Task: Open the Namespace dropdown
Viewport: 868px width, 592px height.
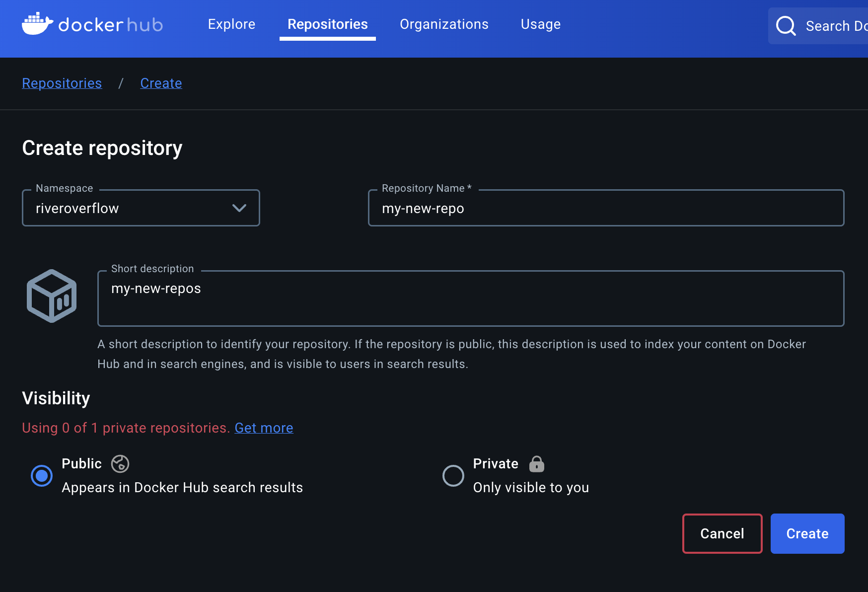Action: click(x=141, y=208)
